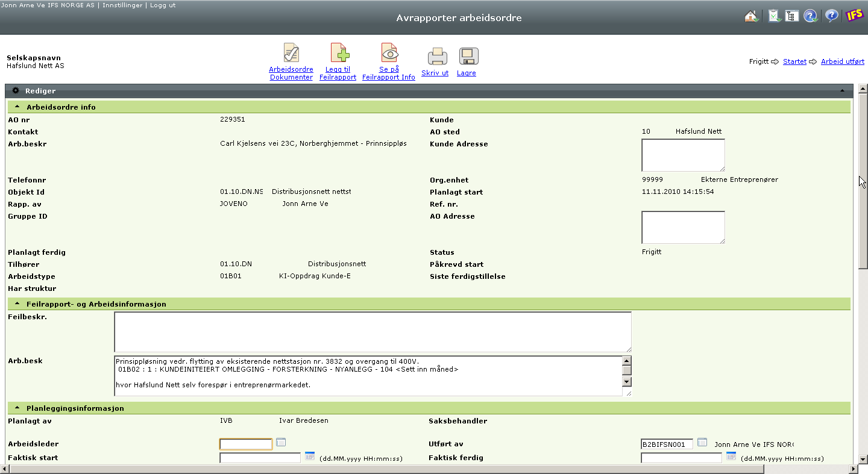Viewport: 868px width, 474px height.
Task: Click the Arb.besk text box scroll up arrow
Action: pos(627,361)
